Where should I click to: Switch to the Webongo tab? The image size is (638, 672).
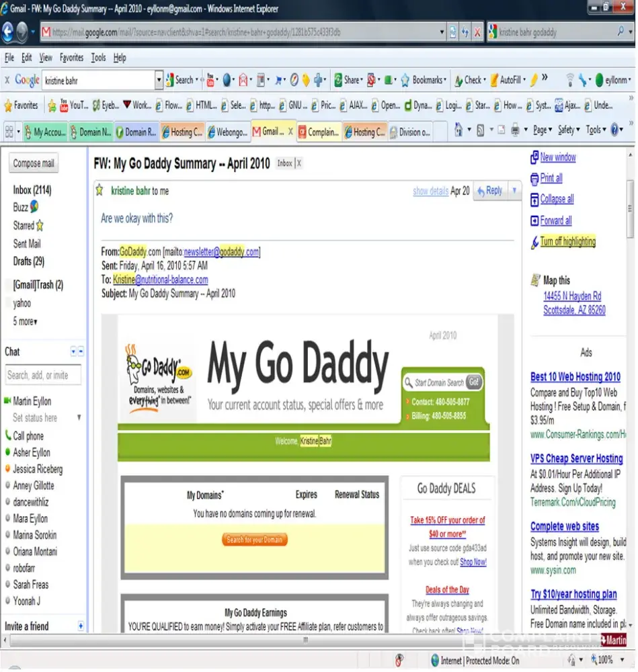[x=227, y=132]
